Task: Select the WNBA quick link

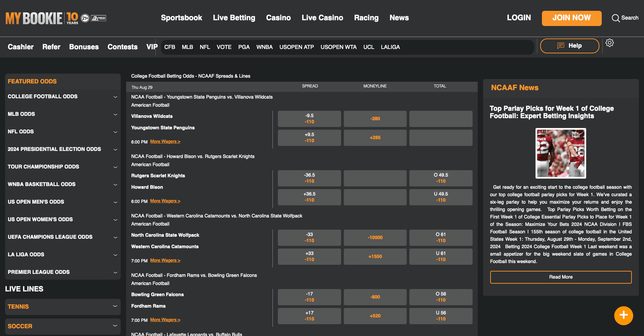Action: click(x=264, y=47)
